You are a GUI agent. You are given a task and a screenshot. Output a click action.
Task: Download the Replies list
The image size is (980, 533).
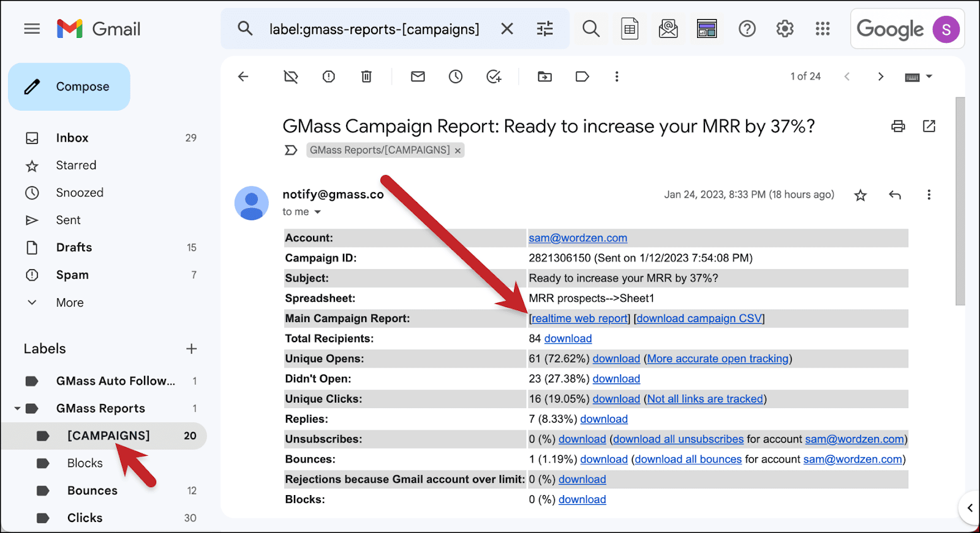click(604, 419)
